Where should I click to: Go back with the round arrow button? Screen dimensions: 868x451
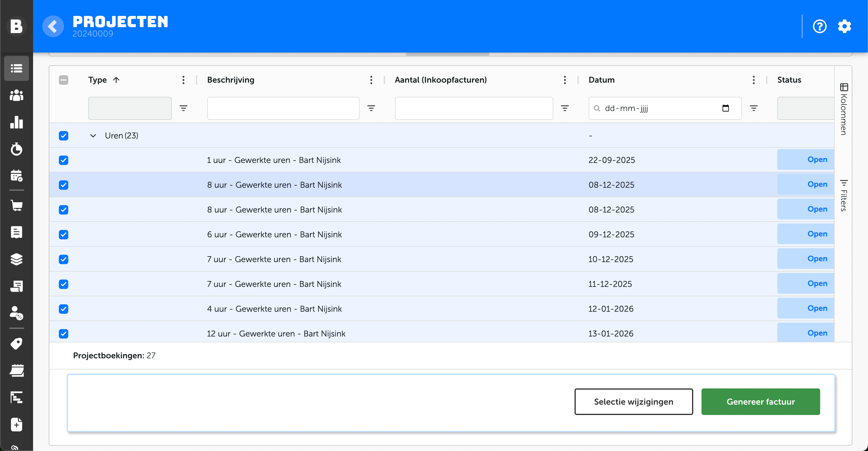(x=53, y=26)
